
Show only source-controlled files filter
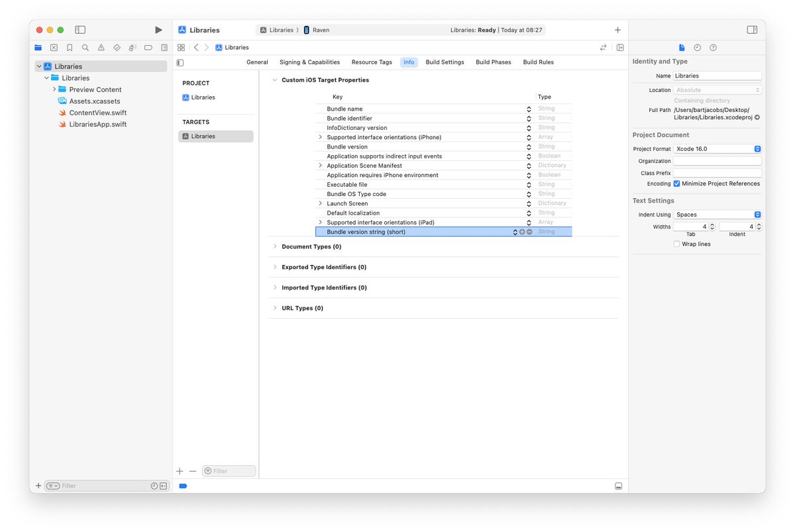click(x=164, y=486)
